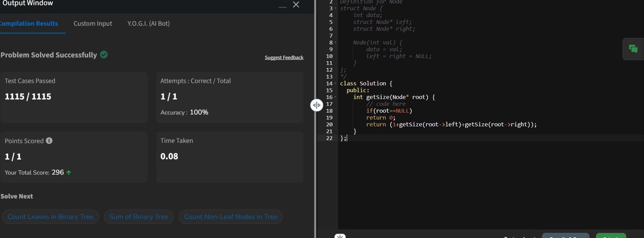
Task: Collapse the getSize function fold arrow at line 16
Action: [x=335, y=97]
